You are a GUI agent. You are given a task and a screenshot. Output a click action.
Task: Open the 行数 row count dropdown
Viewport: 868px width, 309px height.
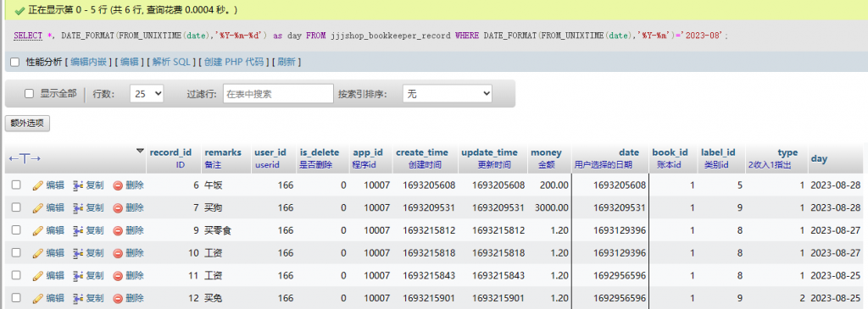pyautogui.click(x=147, y=94)
